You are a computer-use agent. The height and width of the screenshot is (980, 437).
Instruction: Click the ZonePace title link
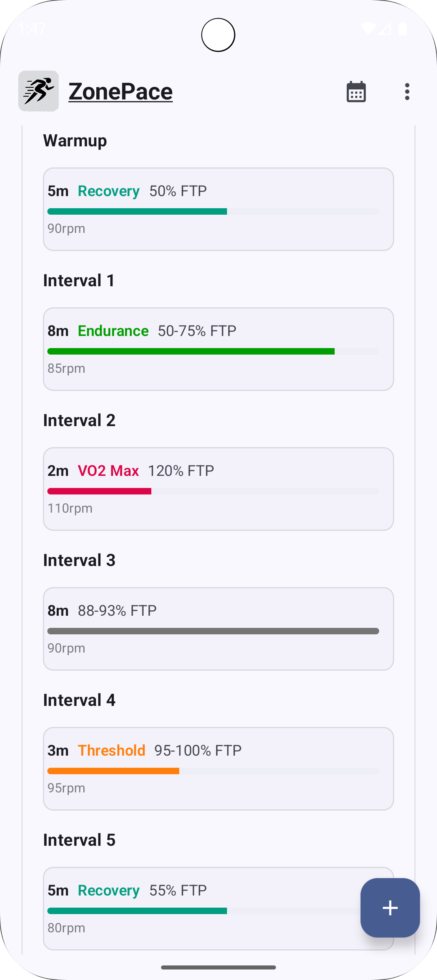121,91
